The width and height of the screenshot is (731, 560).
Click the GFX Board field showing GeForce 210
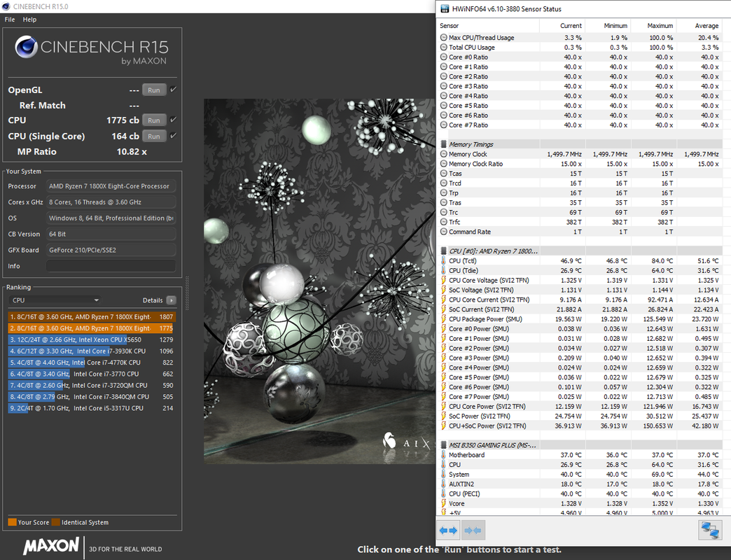pos(111,250)
